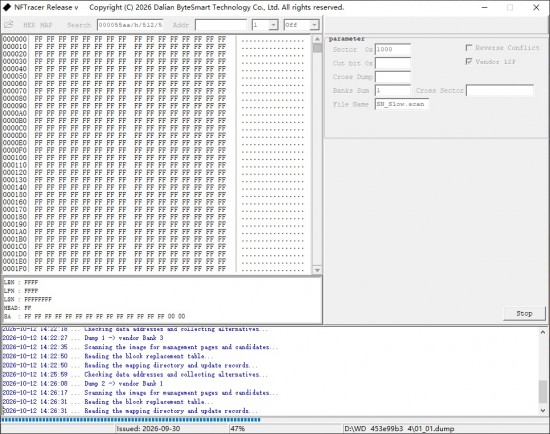Minimize the NFTracer window
The image size is (550, 434).
(485, 7)
